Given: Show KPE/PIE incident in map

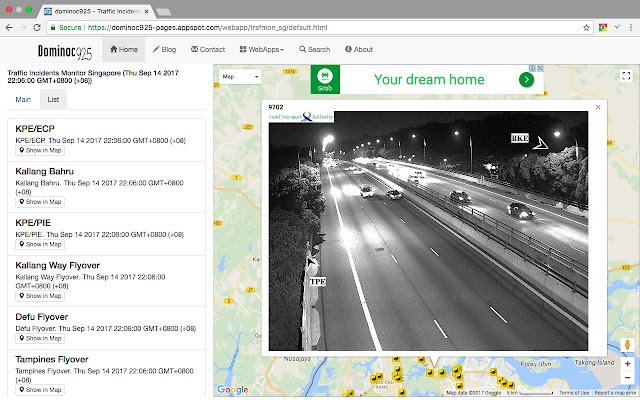Looking at the screenshot, I should [x=40, y=244].
